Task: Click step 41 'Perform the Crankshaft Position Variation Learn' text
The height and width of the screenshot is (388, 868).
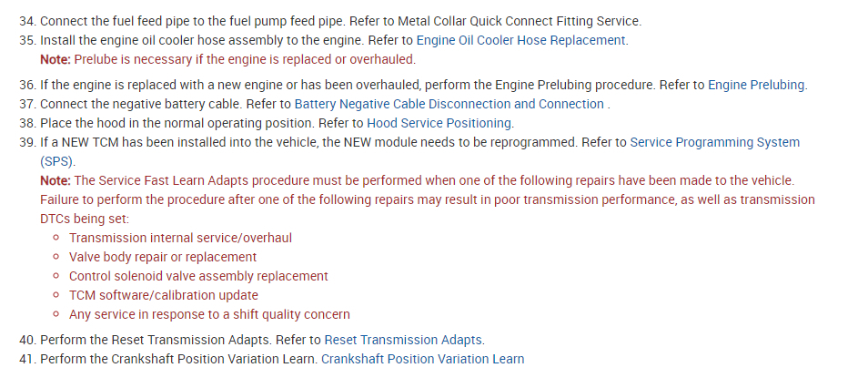Action: tap(178, 359)
